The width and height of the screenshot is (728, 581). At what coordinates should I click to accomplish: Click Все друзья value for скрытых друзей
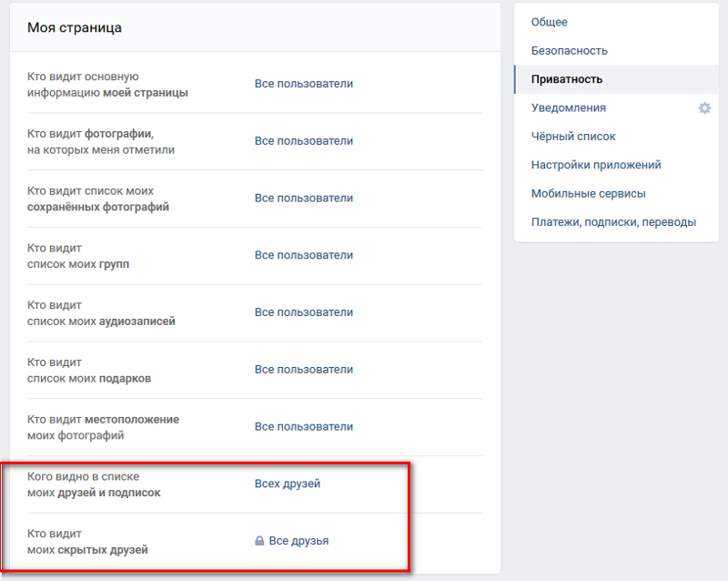point(298,541)
